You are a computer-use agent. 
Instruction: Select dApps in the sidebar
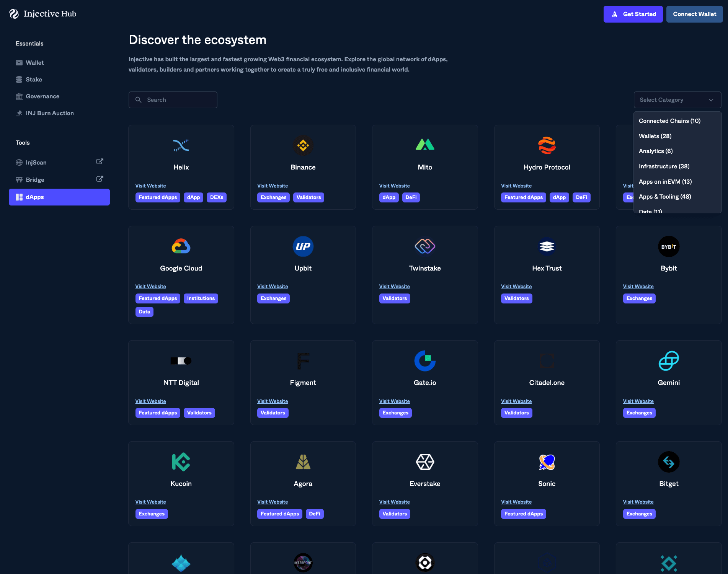[59, 197]
